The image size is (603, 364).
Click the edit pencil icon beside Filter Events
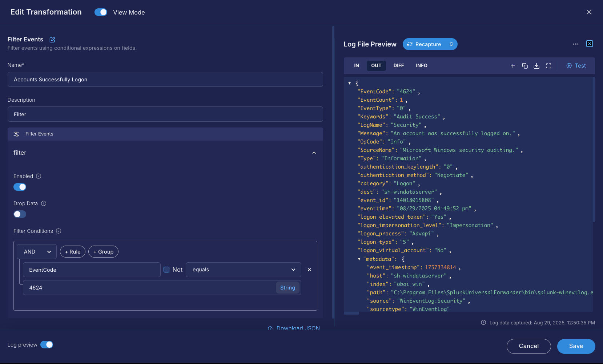(x=52, y=40)
